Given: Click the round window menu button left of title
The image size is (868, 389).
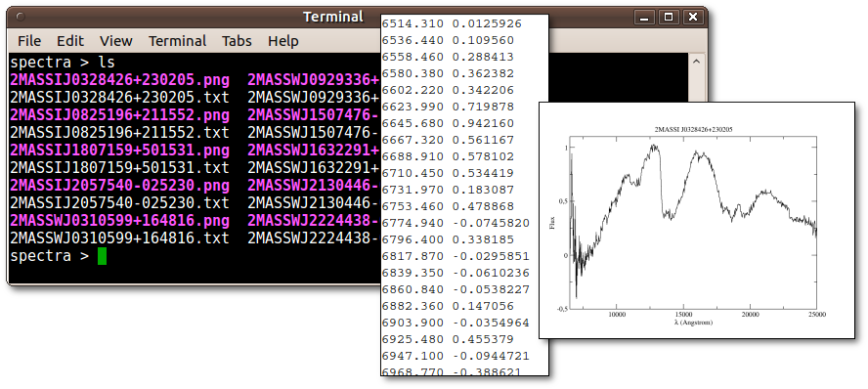Looking at the screenshot, I should coord(21,18).
